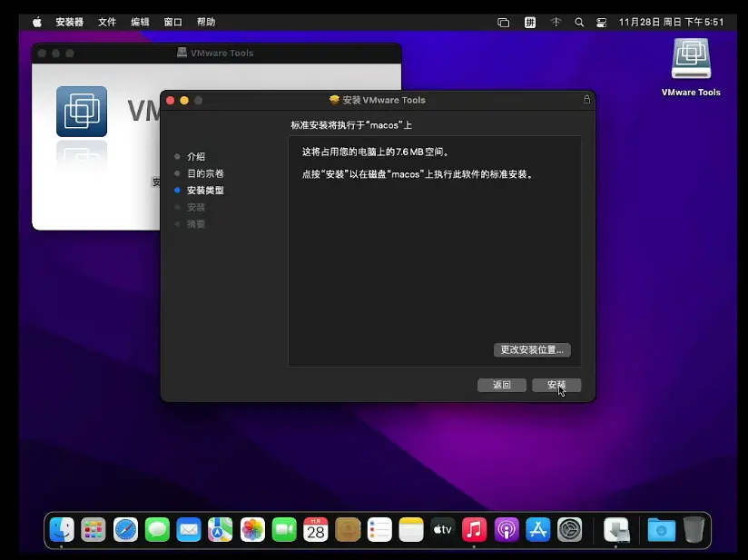748x560 pixels.
Task: Launch Safari from the Dock
Action: 125,529
